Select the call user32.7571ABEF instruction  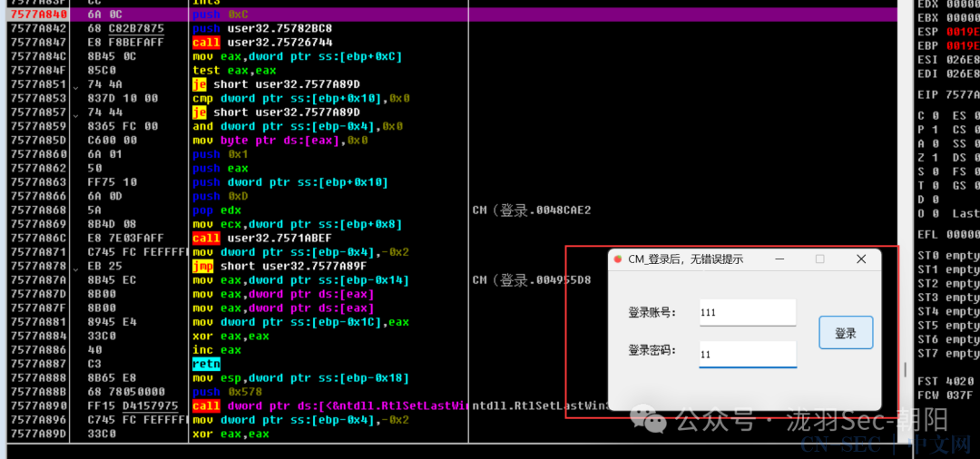(262, 239)
